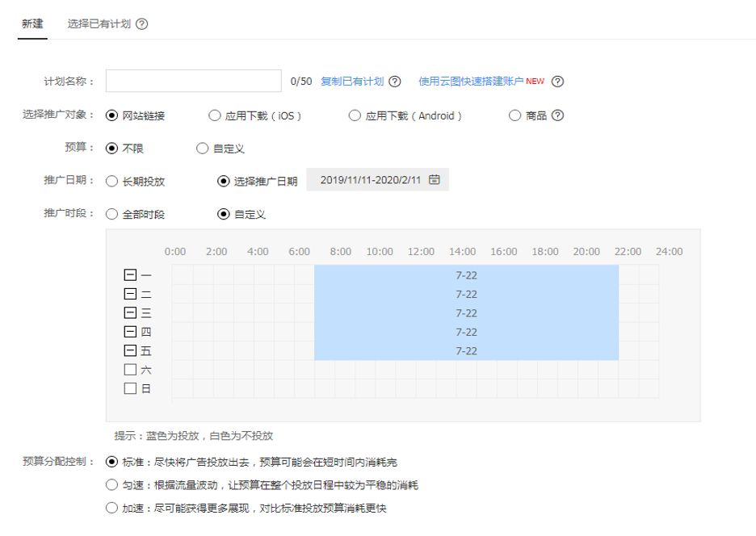The width and height of the screenshot is (756, 536).
Task: Open 使用云图快速搭建账户 link
Action: (x=471, y=82)
